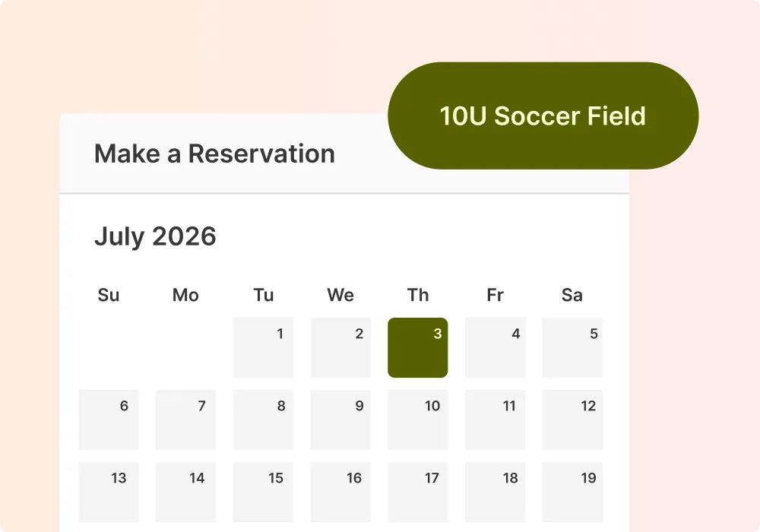Image resolution: width=760 pixels, height=532 pixels.
Task: Click the July 2026 month heading
Action: click(x=155, y=236)
